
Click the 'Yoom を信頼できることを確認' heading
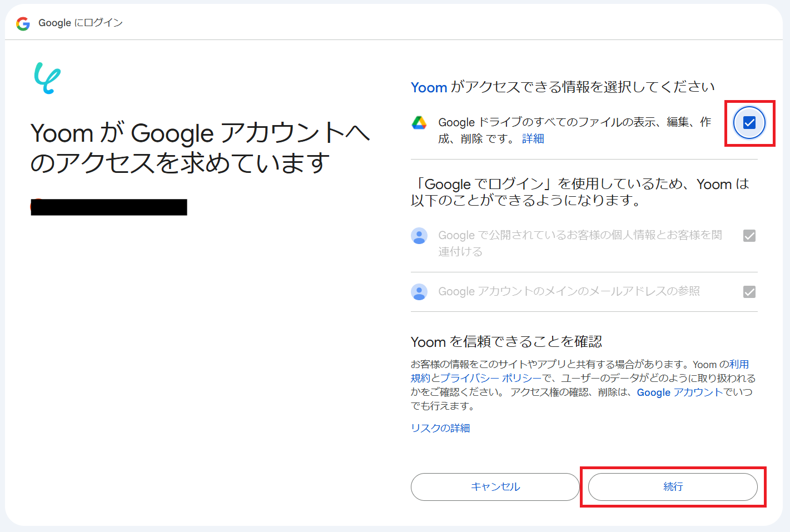[x=506, y=342]
